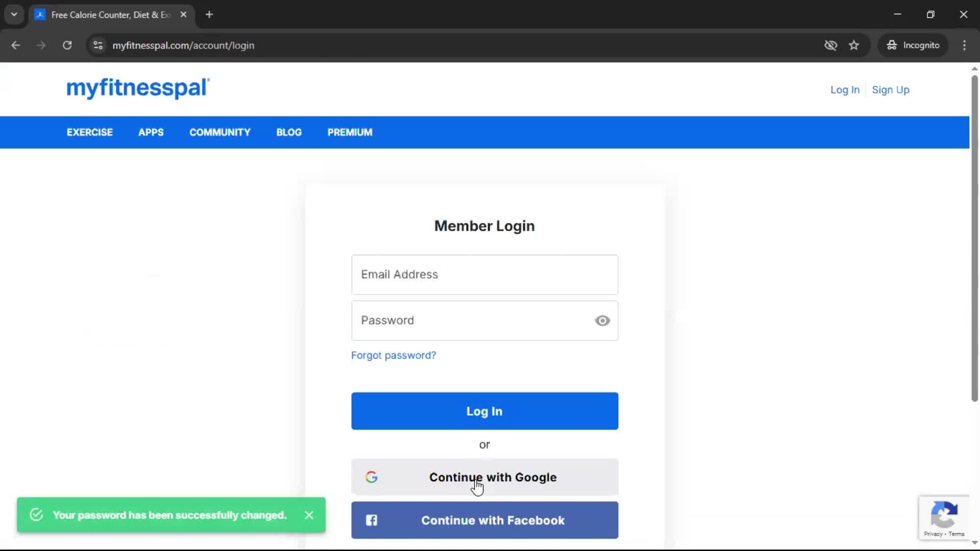Expand the tab search dropdown arrow
Image resolution: width=980 pixels, height=551 pixels.
pyautogui.click(x=14, y=15)
